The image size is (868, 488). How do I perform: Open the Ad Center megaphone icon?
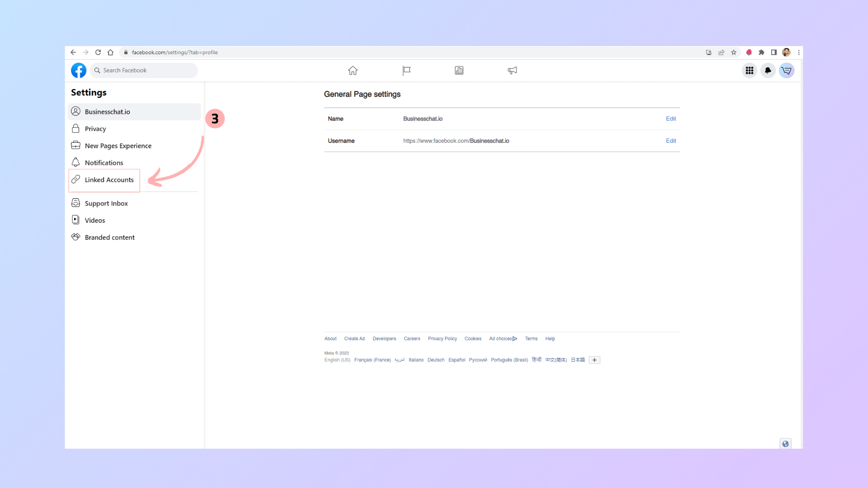512,70
